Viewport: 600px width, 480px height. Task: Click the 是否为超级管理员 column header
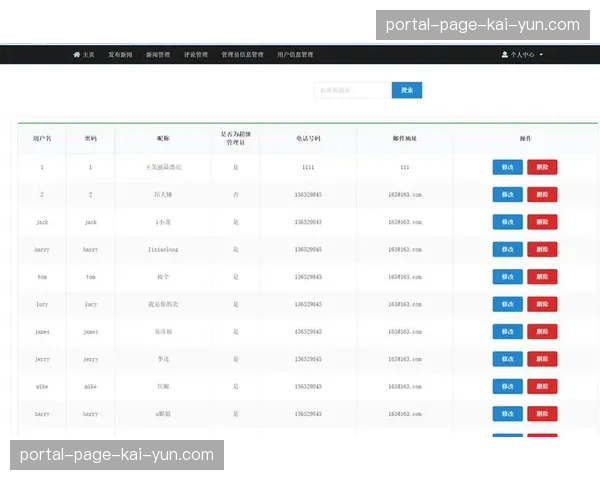pyautogui.click(x=236, y=139)
